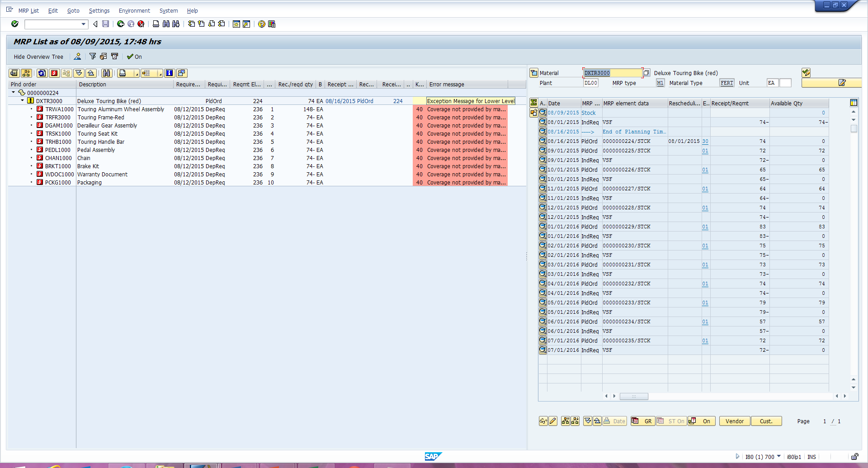Click Collapse Subtree icon in tree toolbar

tap(91, 73)
